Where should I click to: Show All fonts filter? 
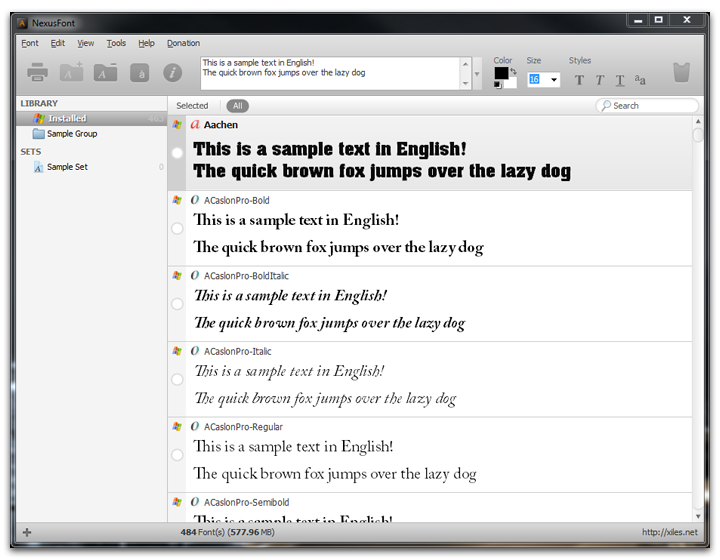(237, 106)
